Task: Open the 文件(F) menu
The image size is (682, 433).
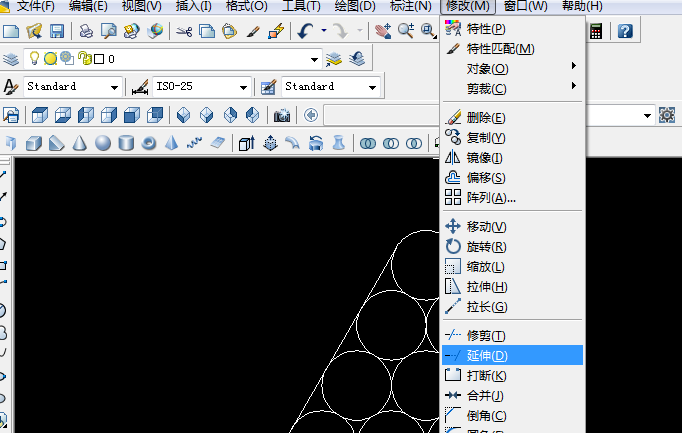Action: click(35, 6)
